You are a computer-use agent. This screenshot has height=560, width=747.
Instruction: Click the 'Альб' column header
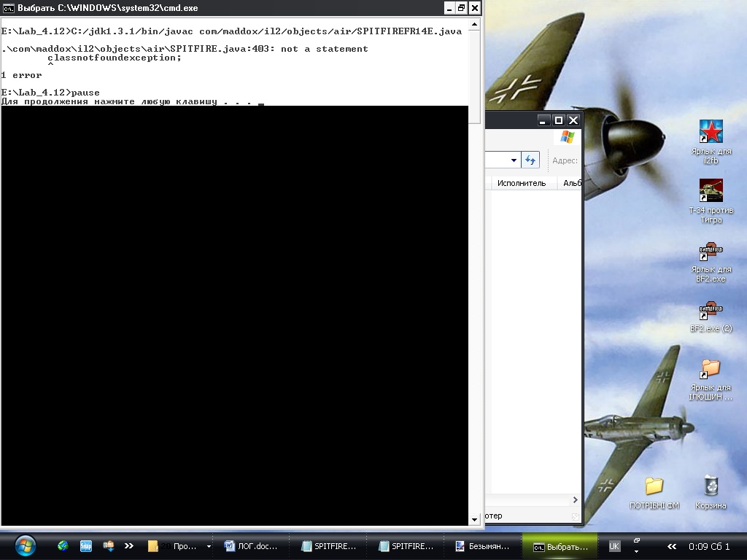point(570,183)
